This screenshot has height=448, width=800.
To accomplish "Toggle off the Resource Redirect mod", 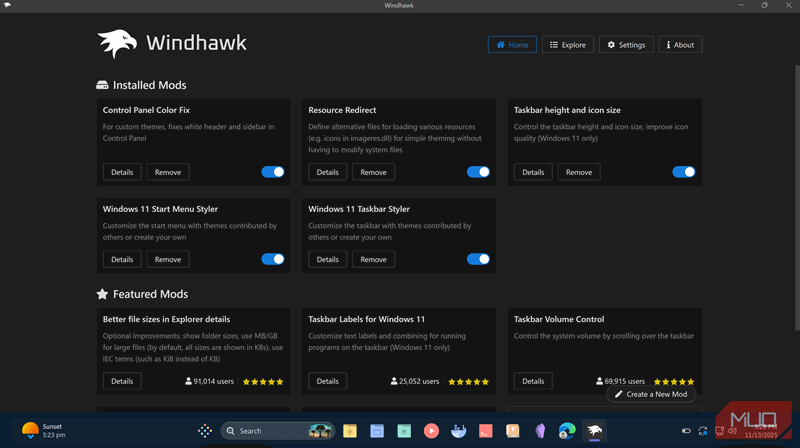I will pos(478,172).
